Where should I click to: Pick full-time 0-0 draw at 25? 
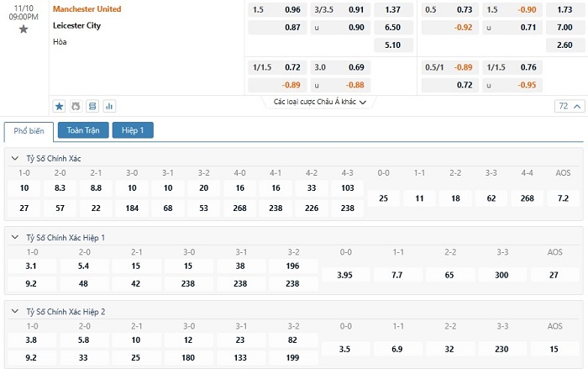click(383, 198)
